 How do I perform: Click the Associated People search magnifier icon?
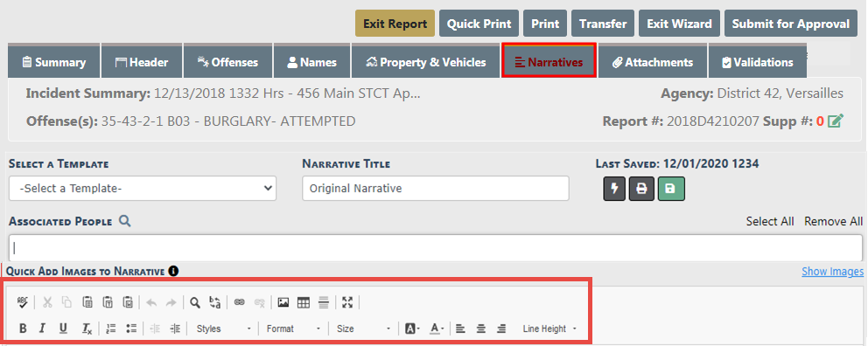coord(125,221)
